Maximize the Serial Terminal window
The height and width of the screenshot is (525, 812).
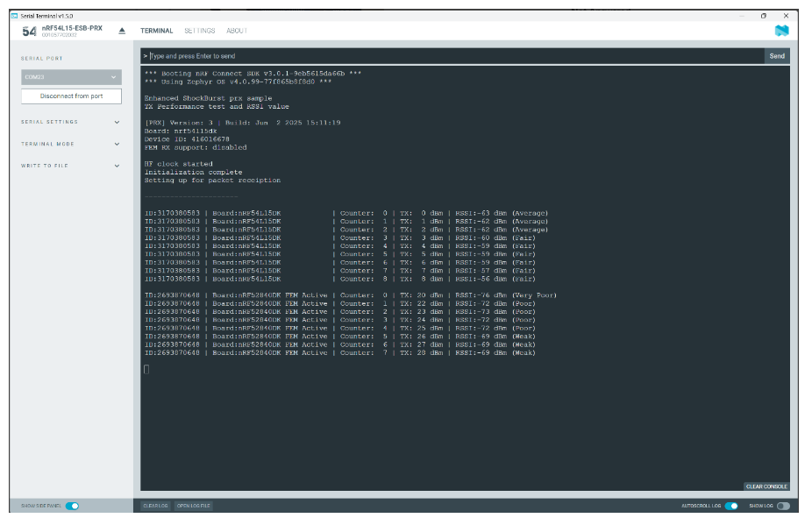tap(763, 16)
